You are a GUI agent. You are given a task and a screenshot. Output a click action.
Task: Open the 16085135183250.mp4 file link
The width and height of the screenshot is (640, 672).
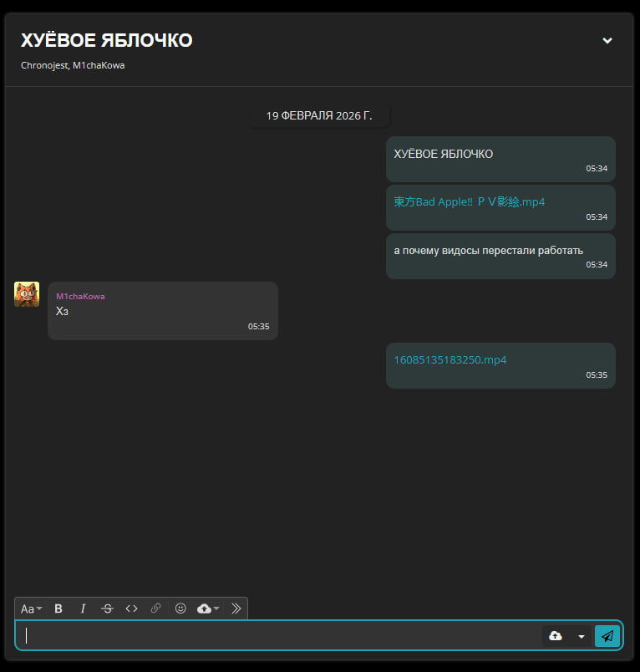click(x=450, y=360)
